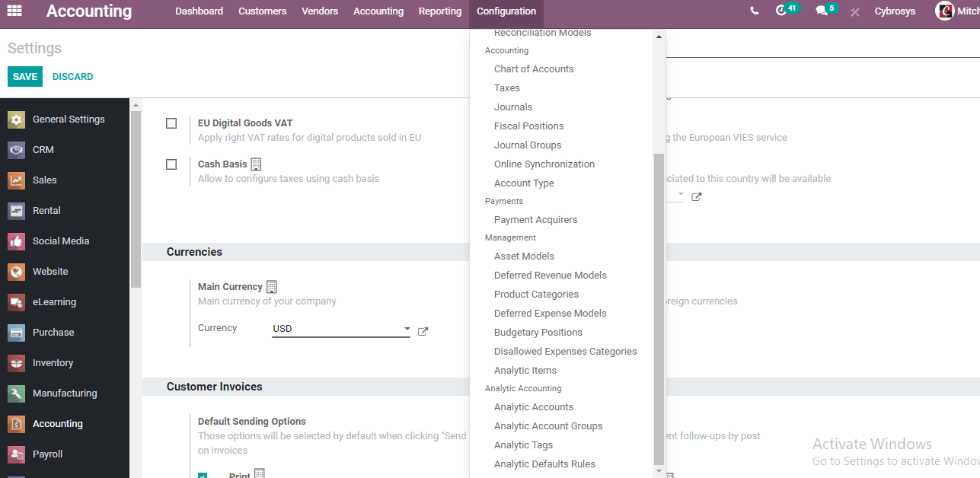Open the Accounting top menu
980x478 pixels.
378,11
